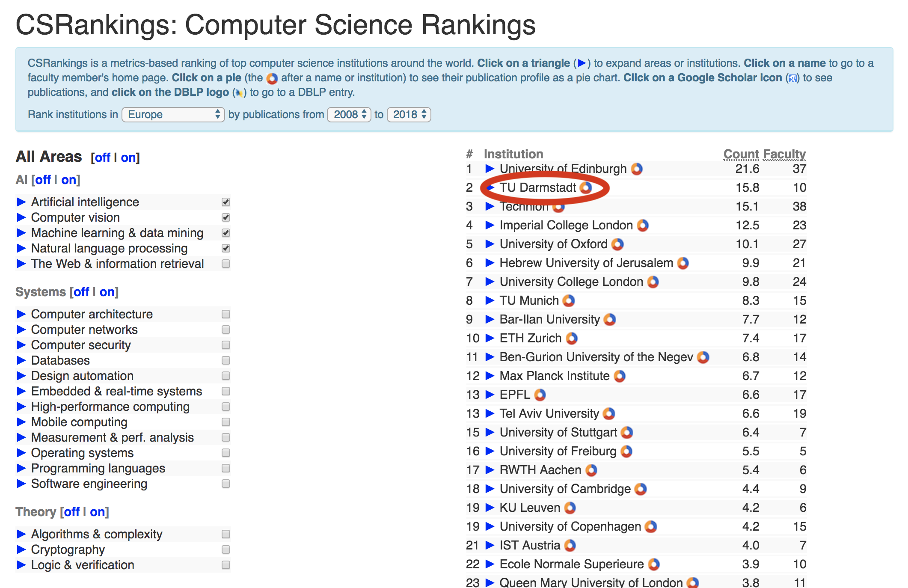
Task: Enable the Mobile computing checkbox
Action: 226,422
